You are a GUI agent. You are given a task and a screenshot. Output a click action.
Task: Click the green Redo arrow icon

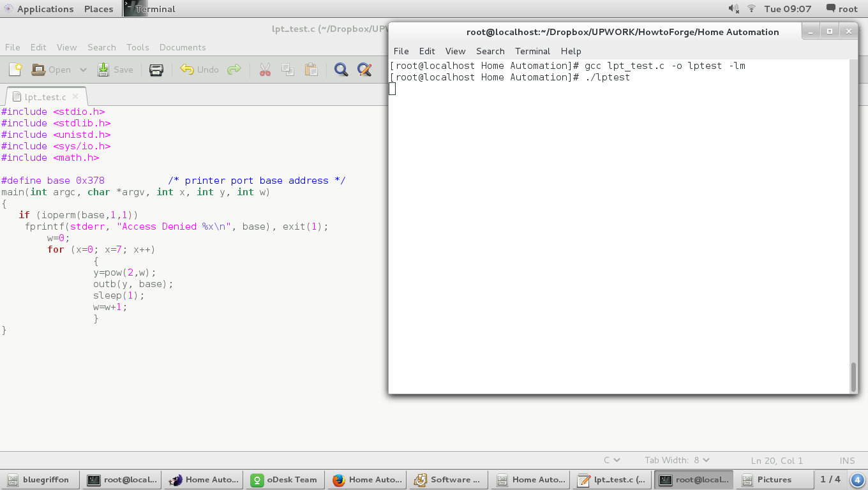click(234, 70)
